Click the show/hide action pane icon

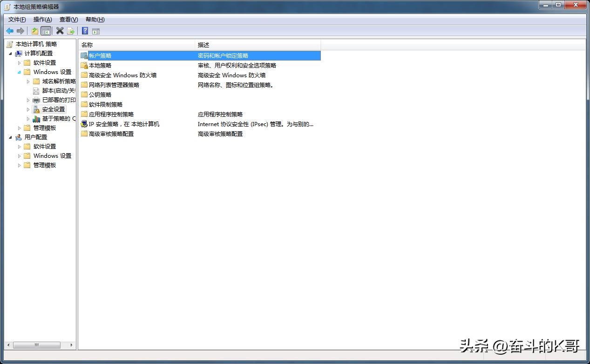coord(95,31)
